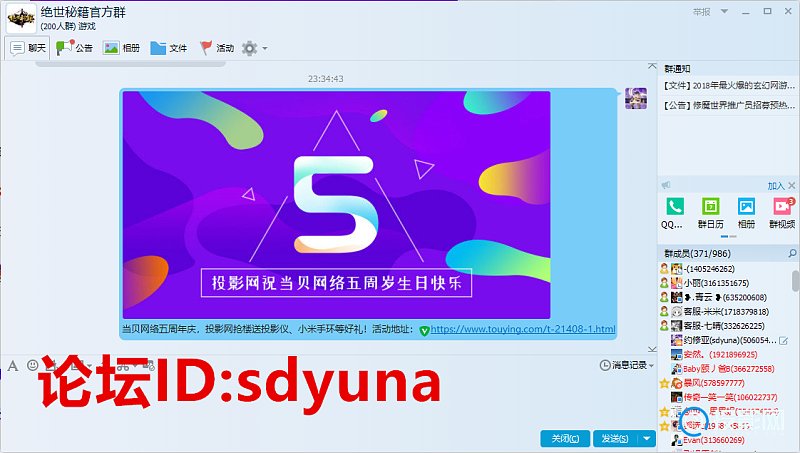
Task: Click avatar of member 安然。
Action: [677, 355]
